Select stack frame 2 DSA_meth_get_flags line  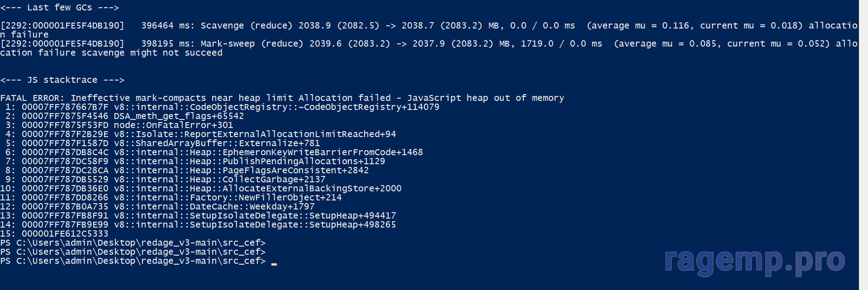point(124,116)
